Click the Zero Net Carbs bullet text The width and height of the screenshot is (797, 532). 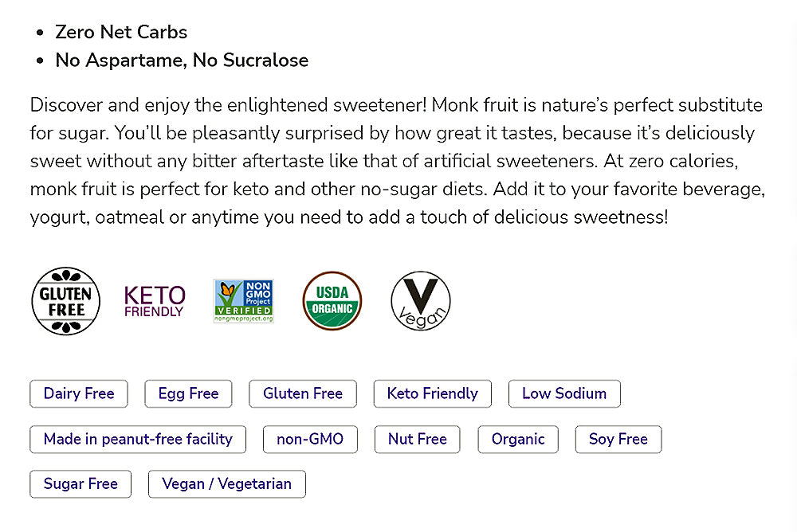click(121, 33)
